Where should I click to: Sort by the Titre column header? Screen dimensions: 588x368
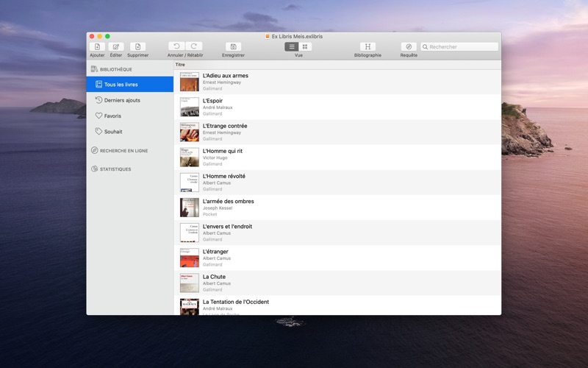(337, 65)
